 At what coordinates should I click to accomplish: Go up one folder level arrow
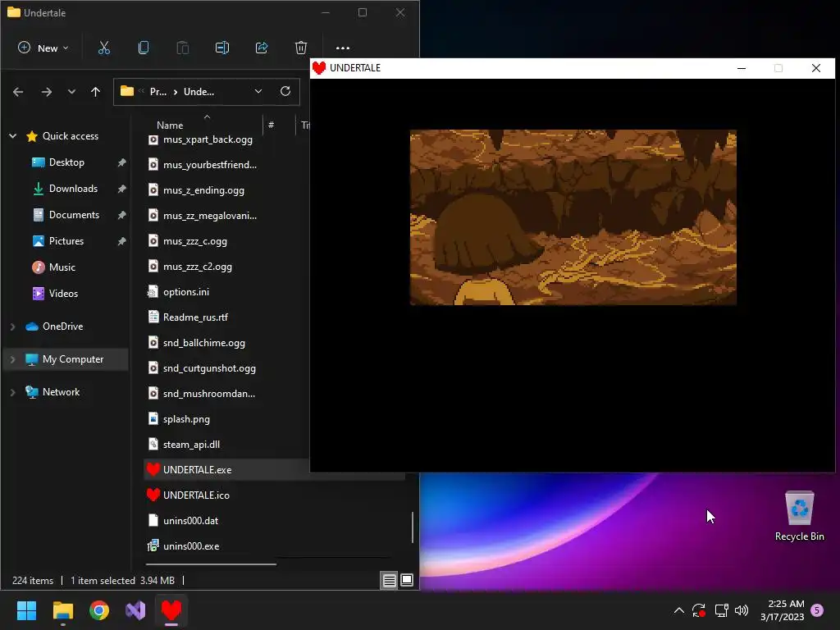(x=95, y=92)
